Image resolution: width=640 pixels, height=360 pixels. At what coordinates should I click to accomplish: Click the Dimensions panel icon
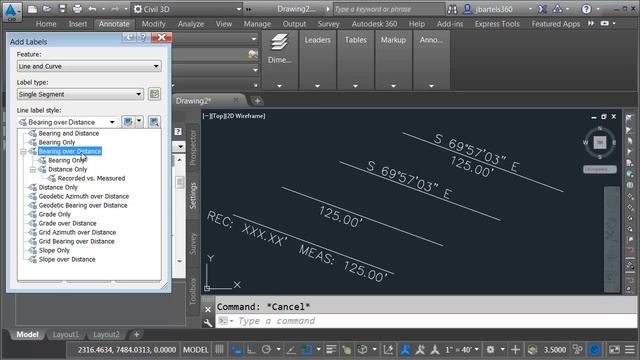point(280,42)
